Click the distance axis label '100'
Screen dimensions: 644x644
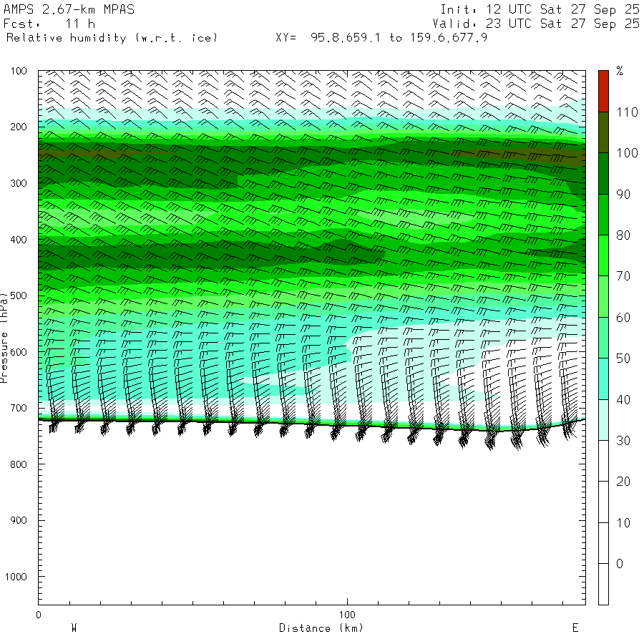point(347,615)
